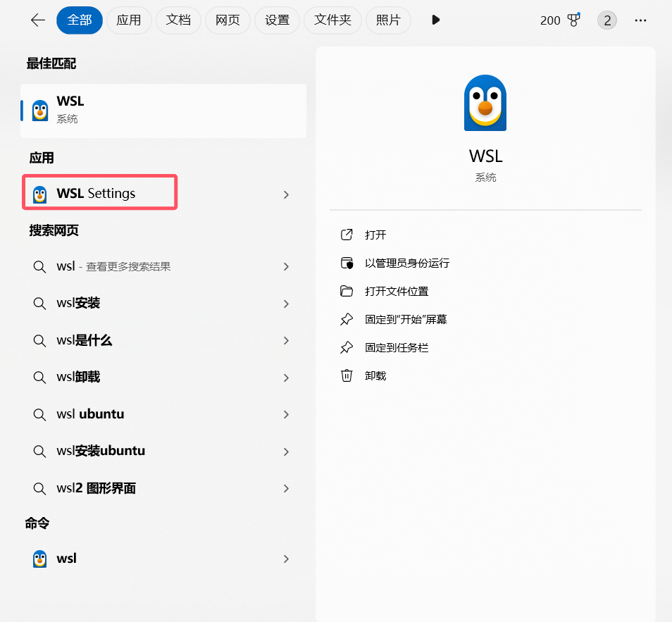Open the account avatar labeled 2
Image resolution: width=672 pixels, height=622 pixels.
pos(607,20)
